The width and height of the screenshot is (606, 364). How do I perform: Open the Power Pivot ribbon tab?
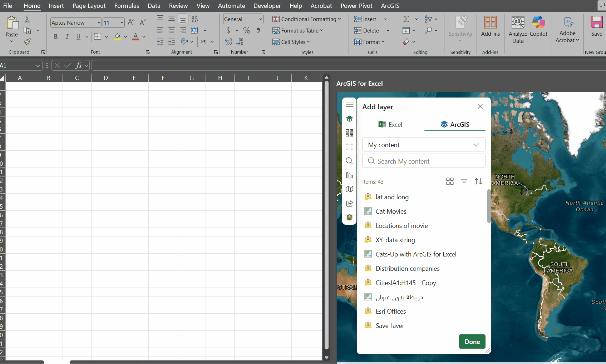[356, 6]
